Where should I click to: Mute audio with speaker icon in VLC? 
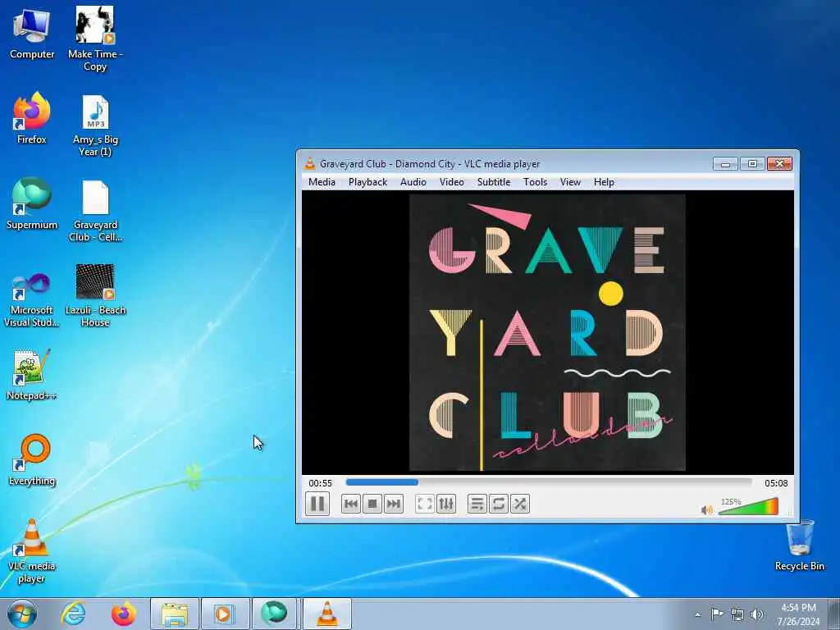(706, 510)
